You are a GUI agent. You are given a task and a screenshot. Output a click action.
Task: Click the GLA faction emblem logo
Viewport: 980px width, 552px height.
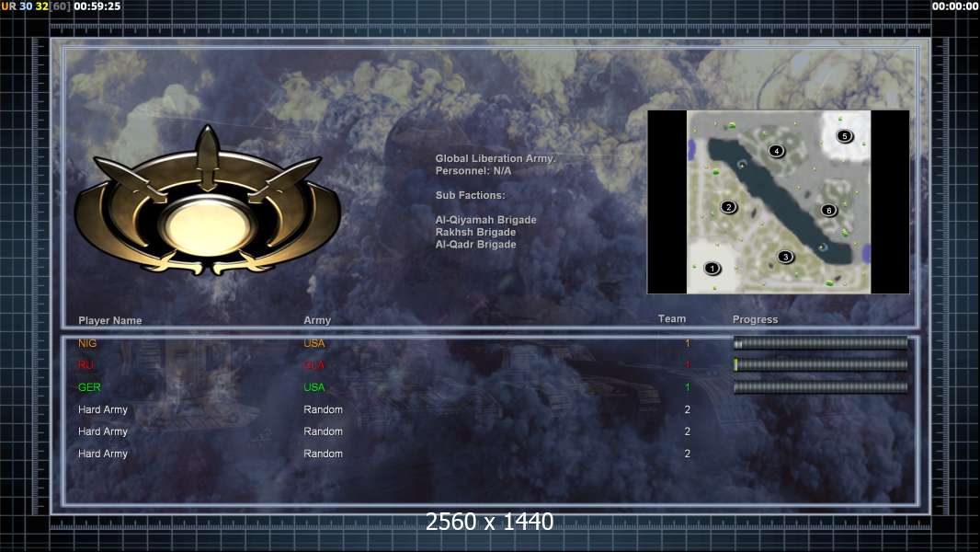click(208, 201)
